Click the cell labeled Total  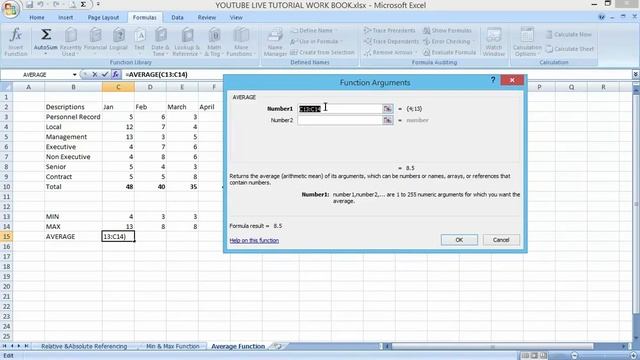pos(73,187)
